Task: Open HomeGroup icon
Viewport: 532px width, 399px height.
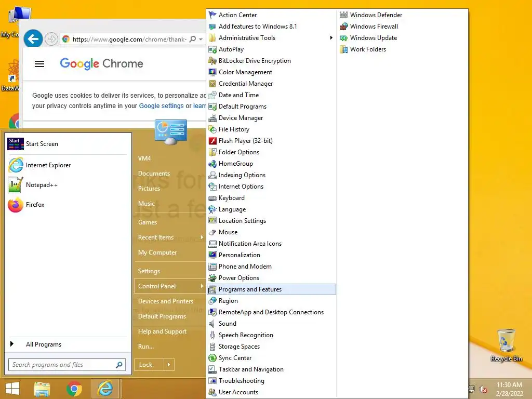Action: (x=212, y=164)
